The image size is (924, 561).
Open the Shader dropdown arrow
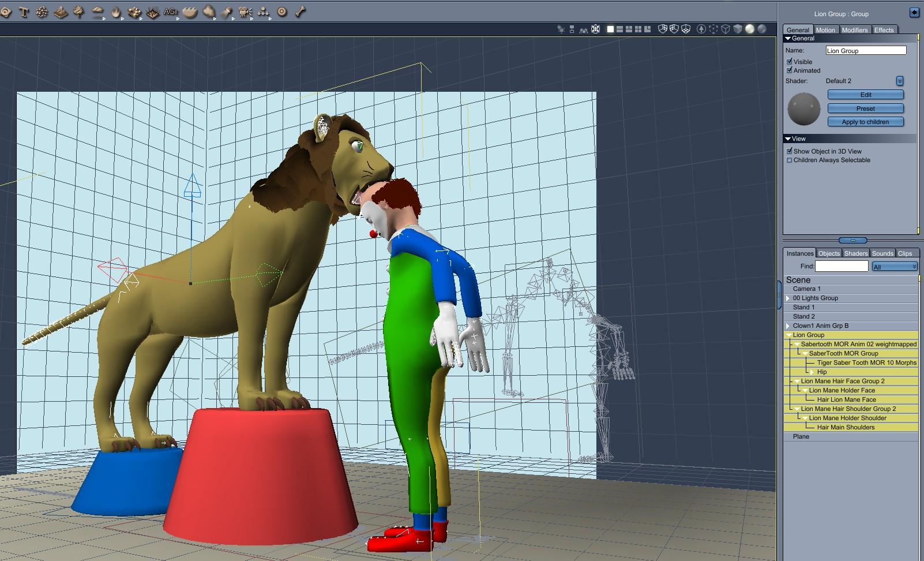click(x=899, y=81)
